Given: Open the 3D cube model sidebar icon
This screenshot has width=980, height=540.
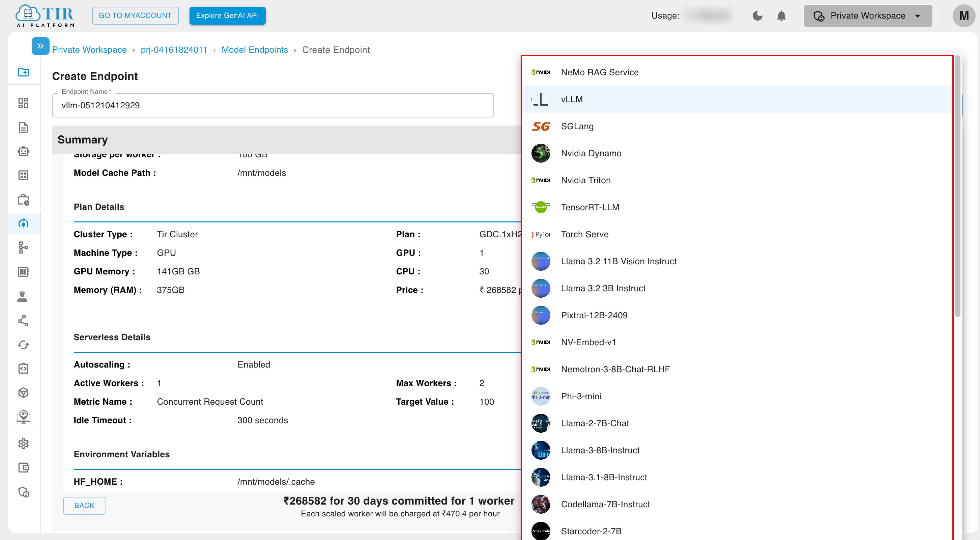Looking at the screenshot, I should 24,393.
